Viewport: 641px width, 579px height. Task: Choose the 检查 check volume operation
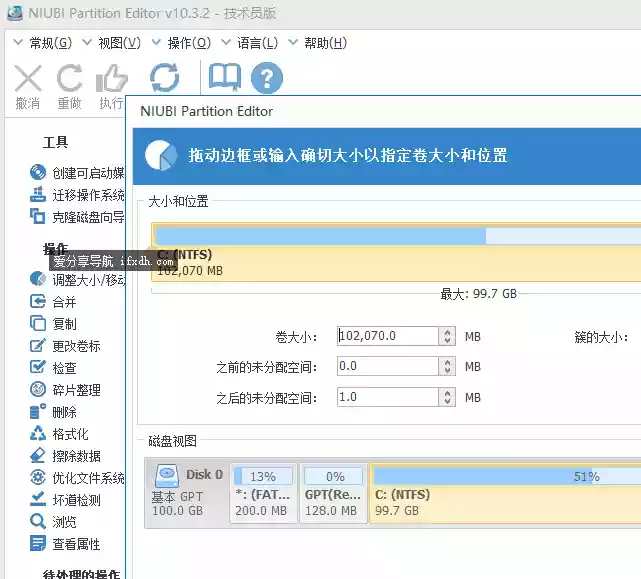53,368
